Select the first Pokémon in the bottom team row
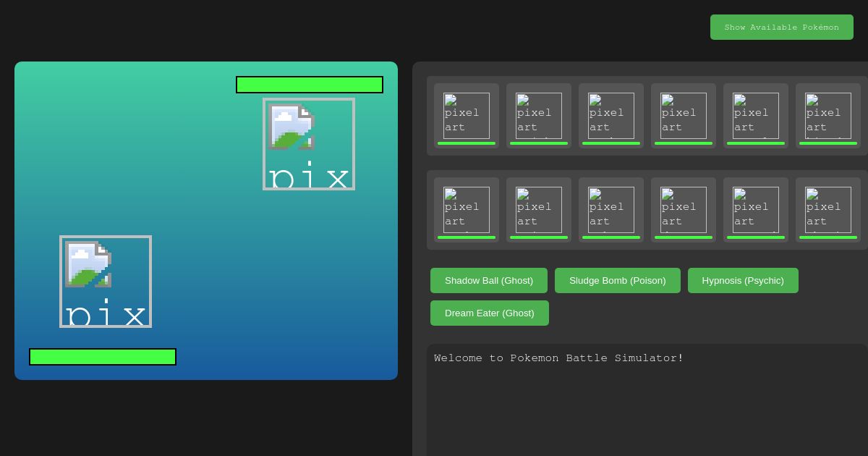 [x=467, y=210]
